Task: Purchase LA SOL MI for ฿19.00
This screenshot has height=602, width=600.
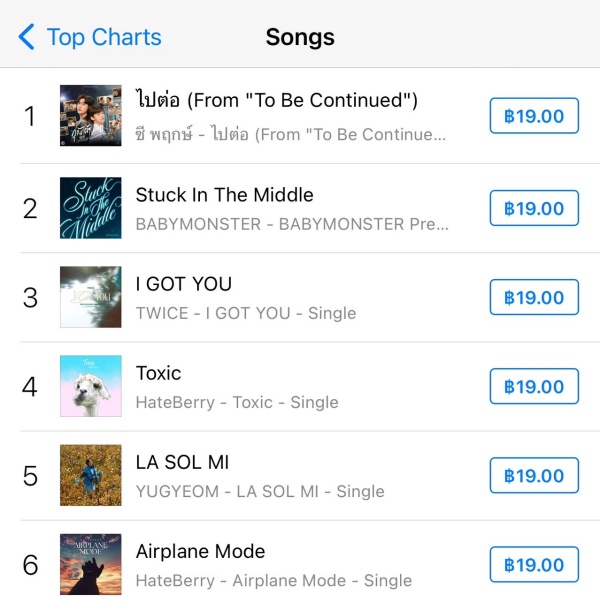Action: [x=534, y=475]
